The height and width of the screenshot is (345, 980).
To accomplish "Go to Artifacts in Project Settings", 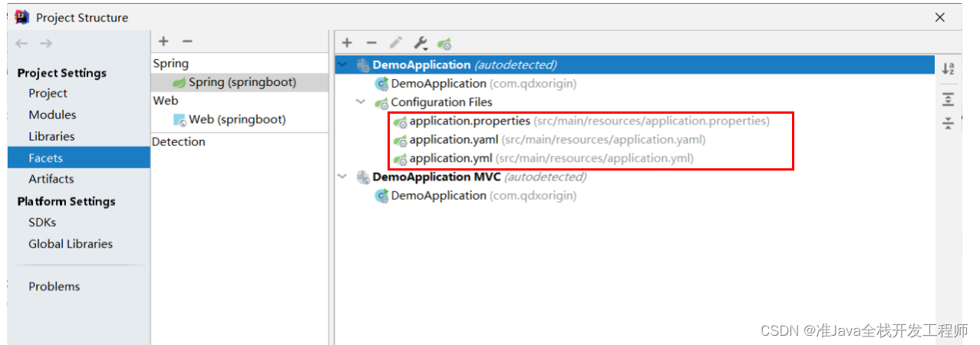I will [51, 179].
